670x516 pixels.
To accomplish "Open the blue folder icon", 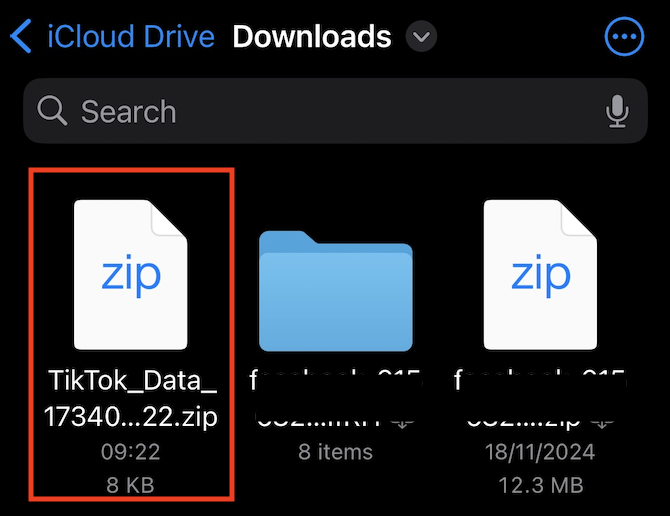I will [335, 290].
